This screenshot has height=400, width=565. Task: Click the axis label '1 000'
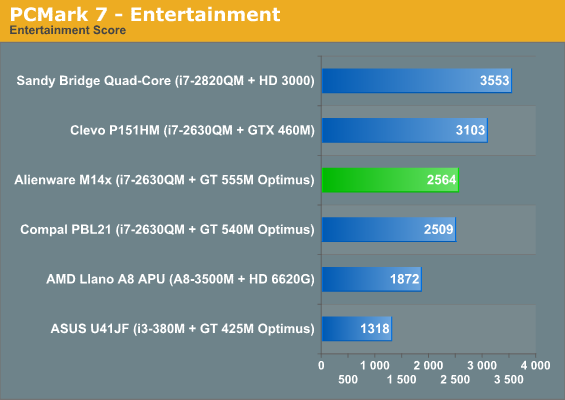pyautogui.click(x=375, y=365)
